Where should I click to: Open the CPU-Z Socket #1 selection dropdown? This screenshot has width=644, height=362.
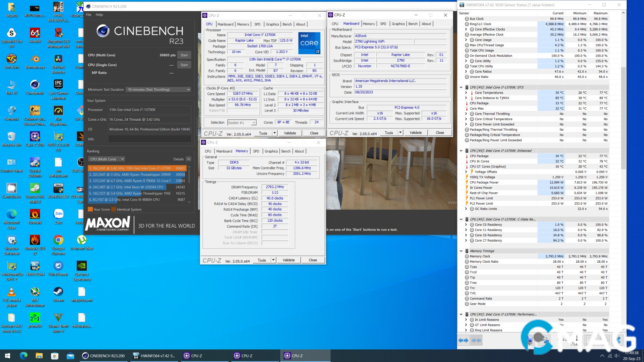coord(241,123)
